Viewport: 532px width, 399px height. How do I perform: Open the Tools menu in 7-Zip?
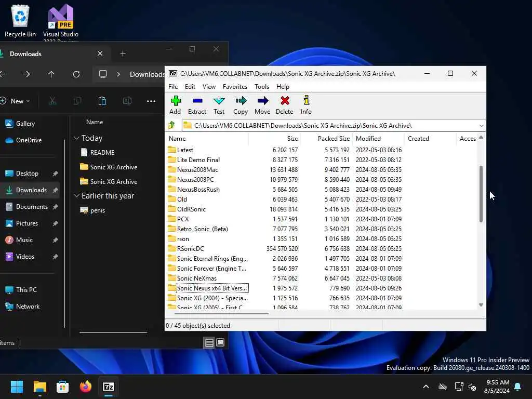(262, 87)
